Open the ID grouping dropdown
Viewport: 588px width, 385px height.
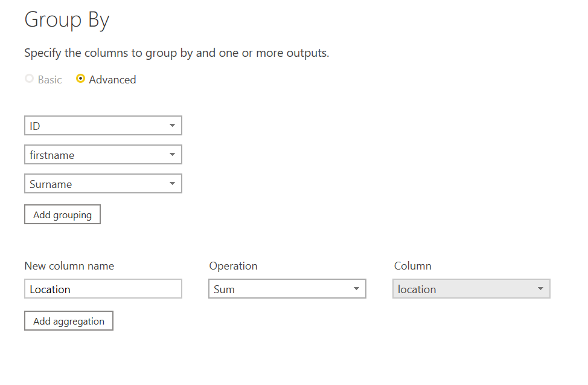click(103, 126)
